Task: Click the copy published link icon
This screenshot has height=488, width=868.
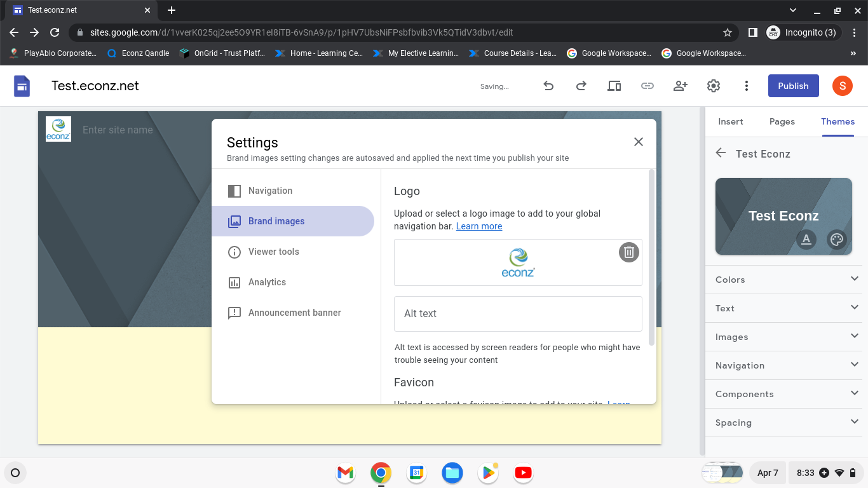Action: [x=647, y=86]
